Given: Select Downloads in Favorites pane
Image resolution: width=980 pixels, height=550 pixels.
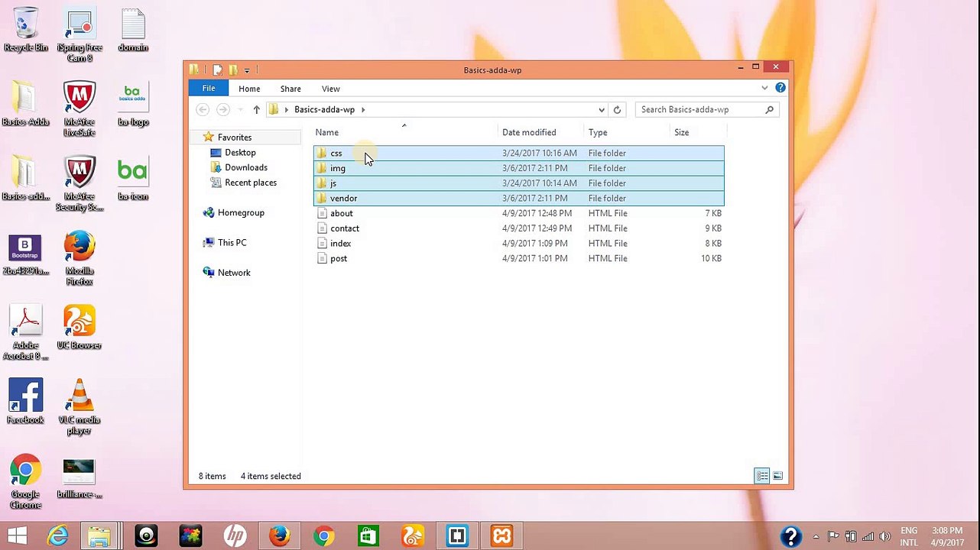Looking at the screenshot, I should [245, 167].
